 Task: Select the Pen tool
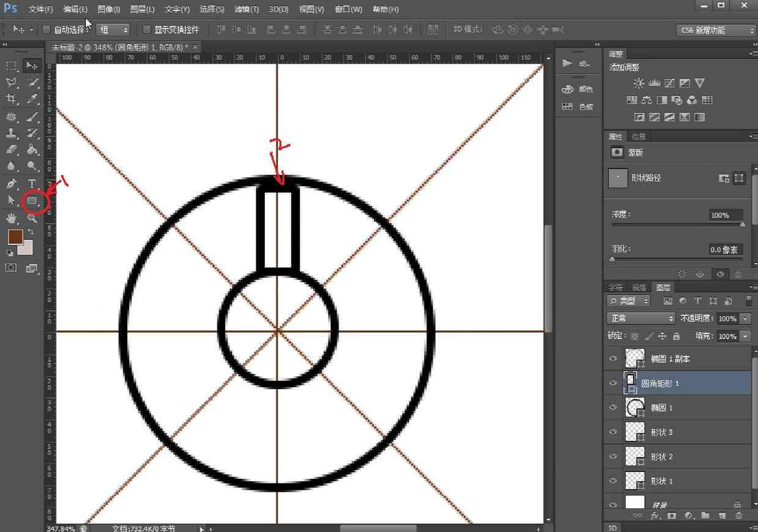[12, 183]
